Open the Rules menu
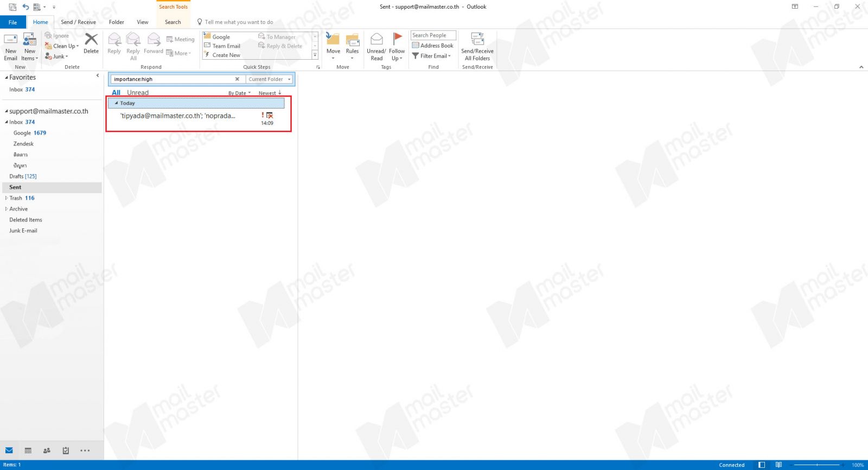 [x=352, y=47]
